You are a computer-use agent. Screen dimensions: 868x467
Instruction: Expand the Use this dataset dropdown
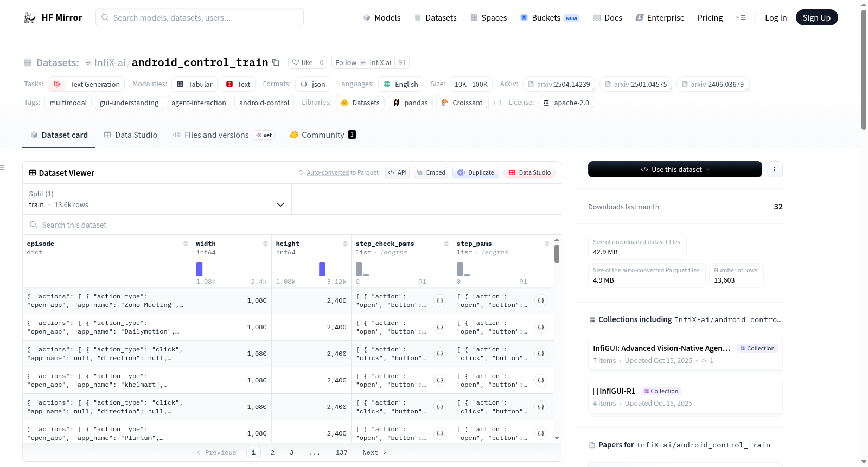click(x=675, y=169)
